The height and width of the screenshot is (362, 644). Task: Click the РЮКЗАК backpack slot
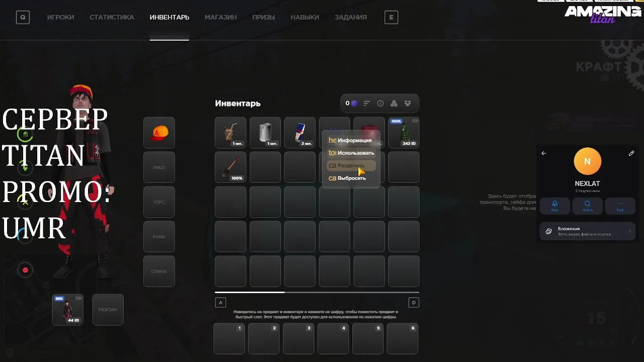[108, 310]
